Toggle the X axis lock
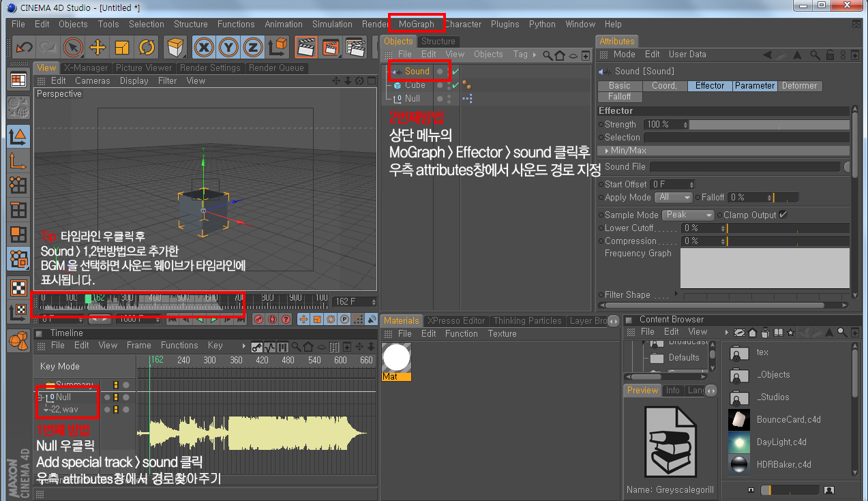 click(203, 47)
